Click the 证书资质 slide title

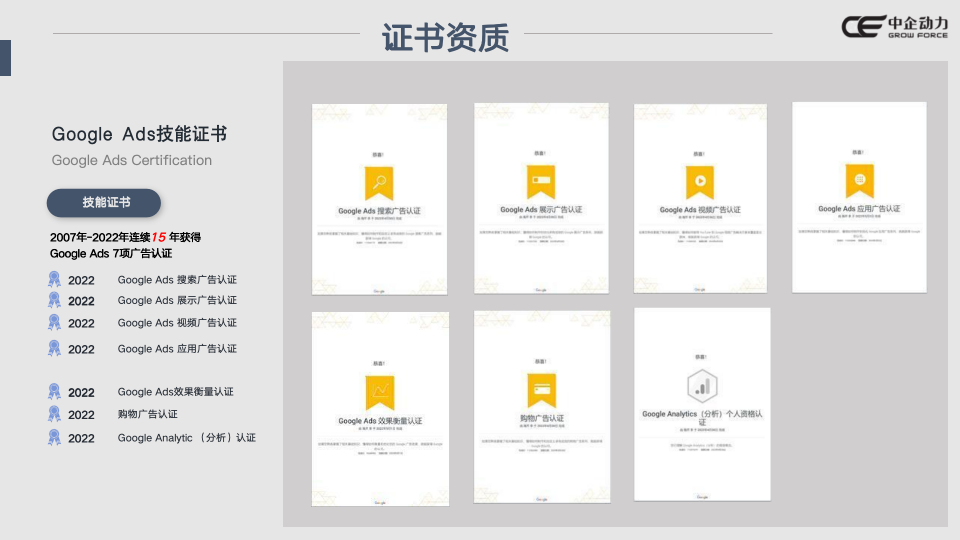point(446,37)
